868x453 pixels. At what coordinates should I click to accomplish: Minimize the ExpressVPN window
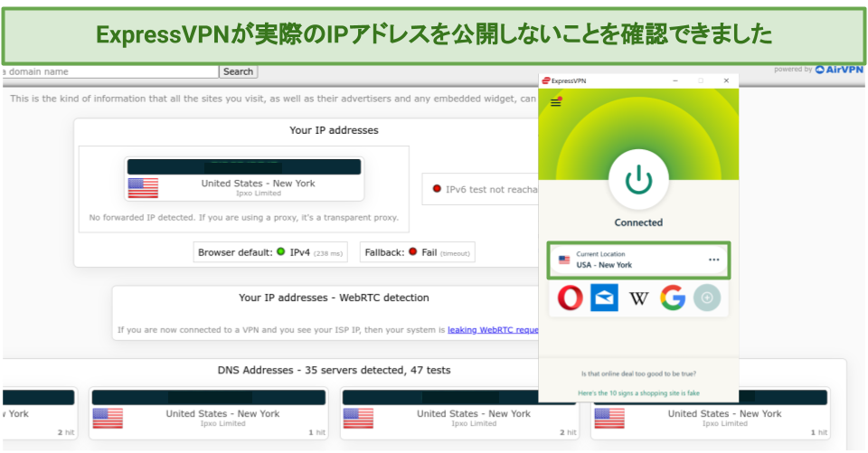(x=675, y=80)
